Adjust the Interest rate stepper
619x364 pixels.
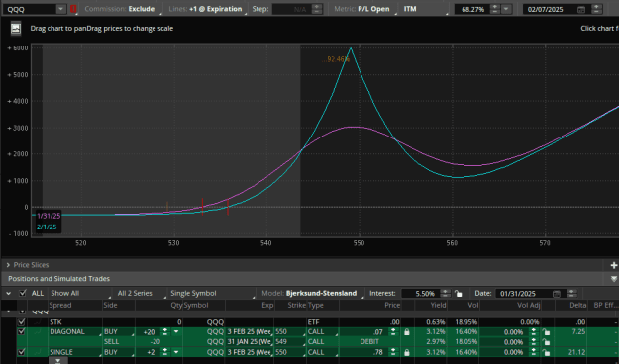(445, 294)
